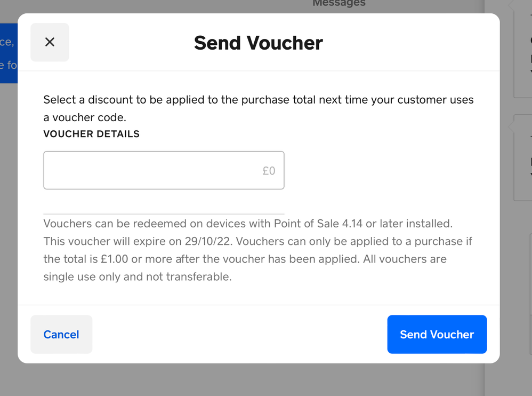Image resolution: width=532 pixels, height=396 pixels.
Task: Click the VOUCHER DETAILS label
Action: click(x=91, y=134)
